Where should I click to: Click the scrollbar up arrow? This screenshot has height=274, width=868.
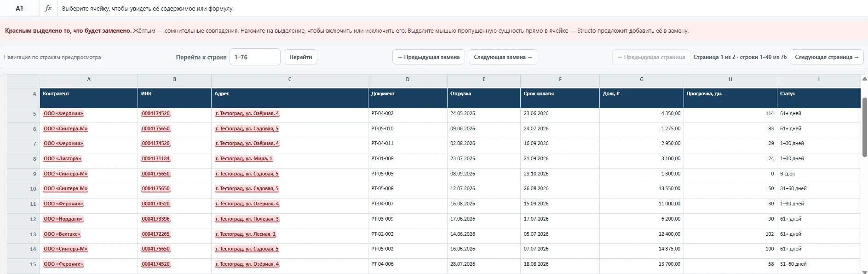(x=864, y=79)
